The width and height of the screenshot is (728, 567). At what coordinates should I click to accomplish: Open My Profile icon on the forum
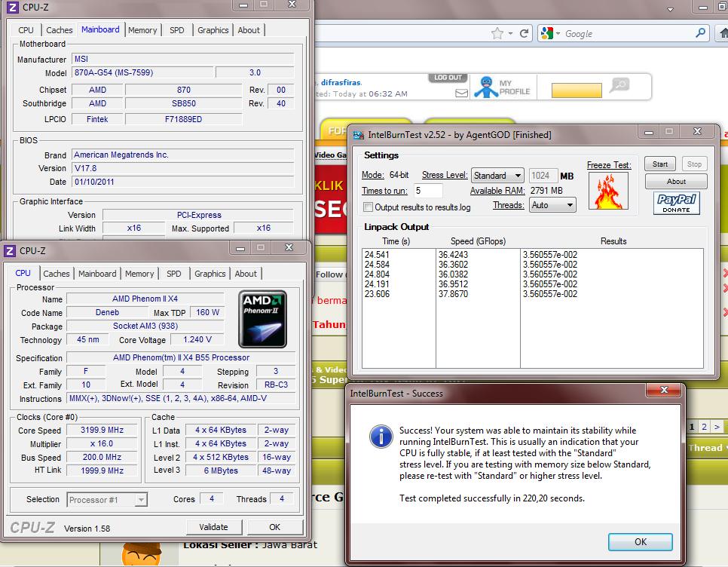click(486, 87)
